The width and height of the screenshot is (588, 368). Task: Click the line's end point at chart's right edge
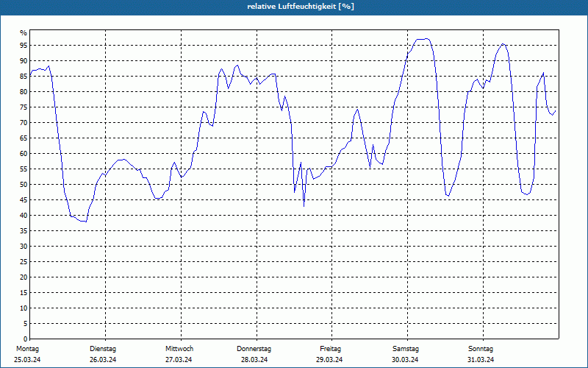coord(556,111)
